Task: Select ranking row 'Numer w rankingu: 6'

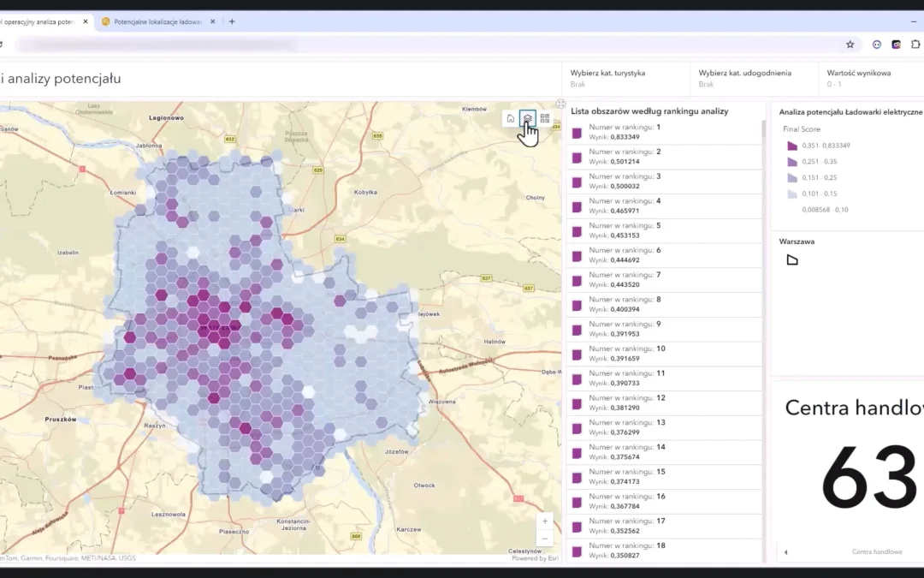Action: [x=664, y=255]
